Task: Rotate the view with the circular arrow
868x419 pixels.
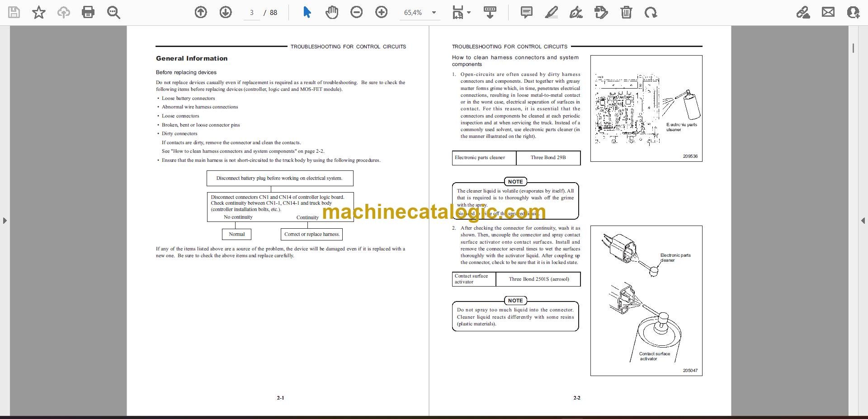Action: click(x=651, y=12)
